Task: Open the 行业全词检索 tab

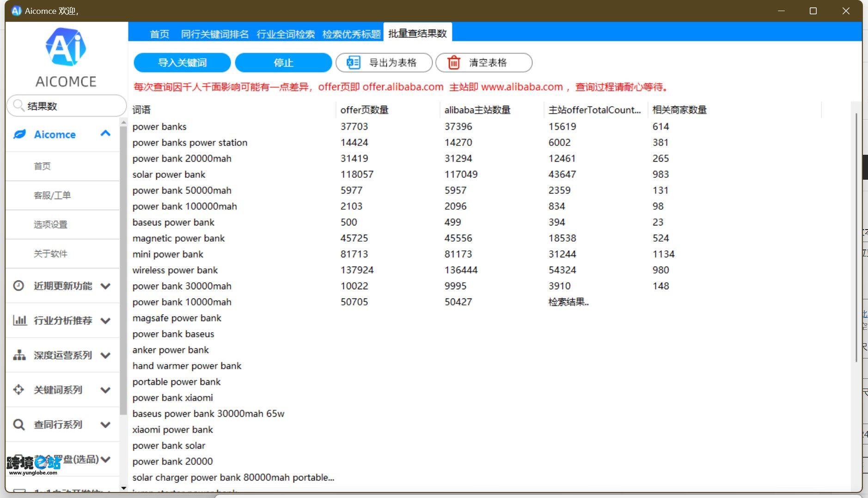Action: pyautogui.click(x=286, y=34)
